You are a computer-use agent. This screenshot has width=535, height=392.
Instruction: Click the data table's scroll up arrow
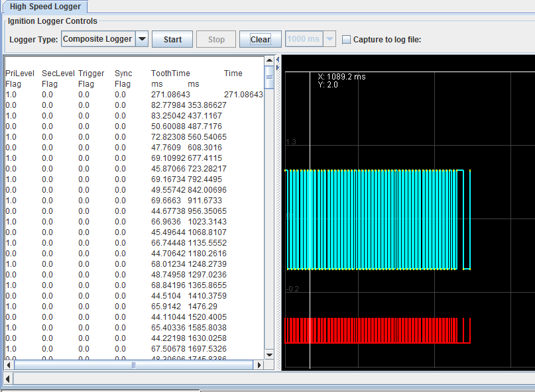(269, 61)
